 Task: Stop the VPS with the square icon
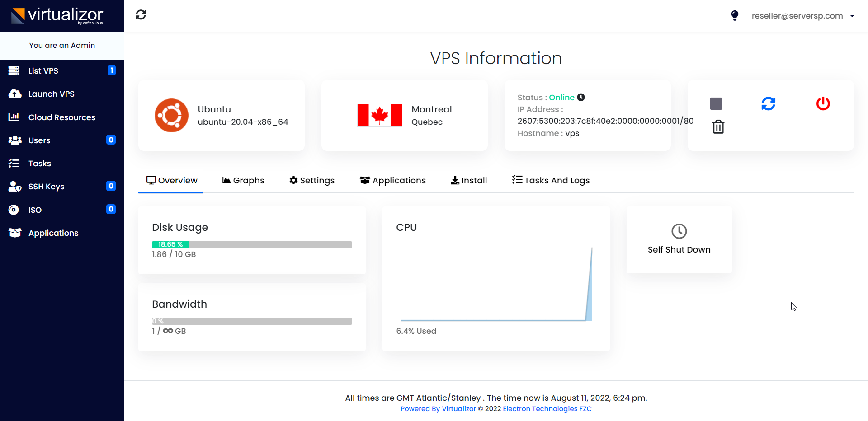(716, 103)
